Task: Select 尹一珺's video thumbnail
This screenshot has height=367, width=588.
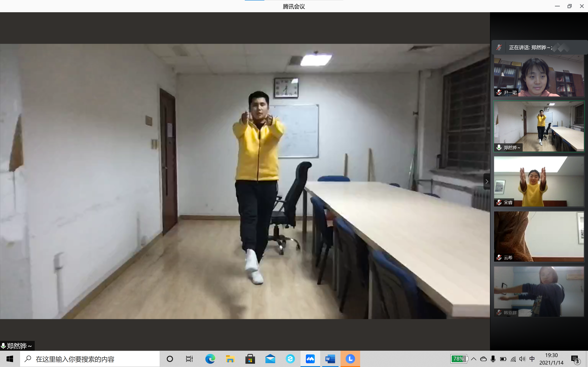Action: point(539,75)
